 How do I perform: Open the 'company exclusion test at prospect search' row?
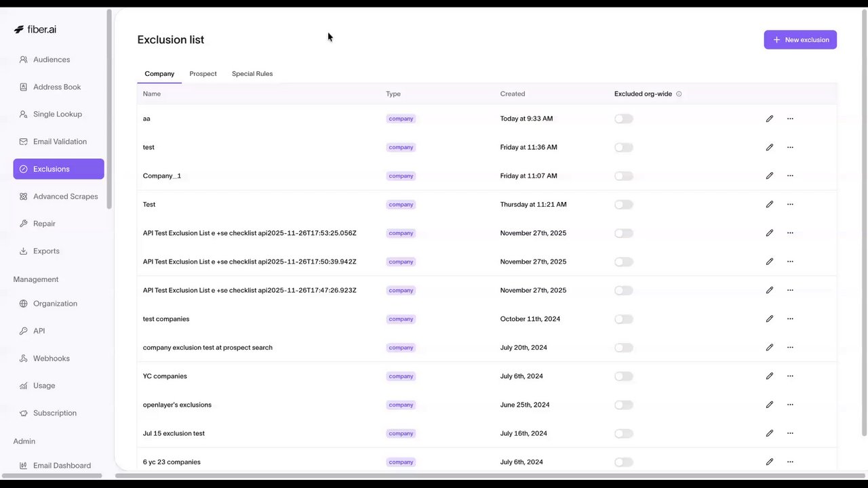pos(208,348)
